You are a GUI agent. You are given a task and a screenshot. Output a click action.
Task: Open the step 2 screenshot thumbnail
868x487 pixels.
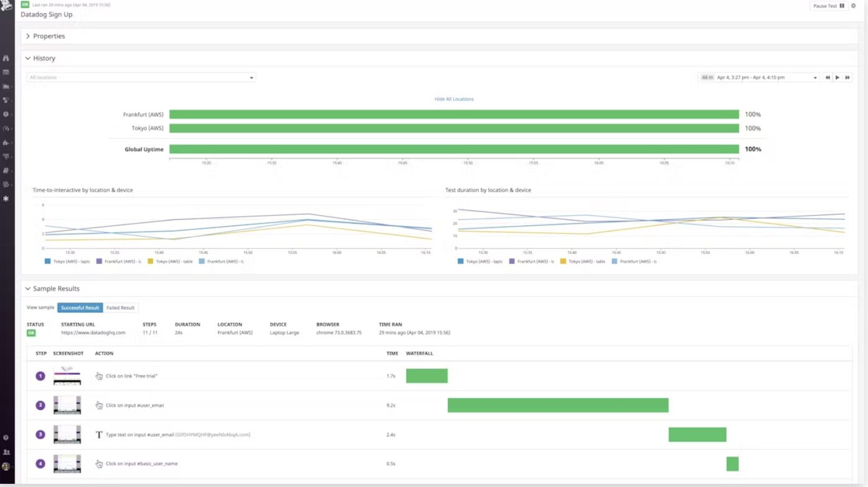67,405
